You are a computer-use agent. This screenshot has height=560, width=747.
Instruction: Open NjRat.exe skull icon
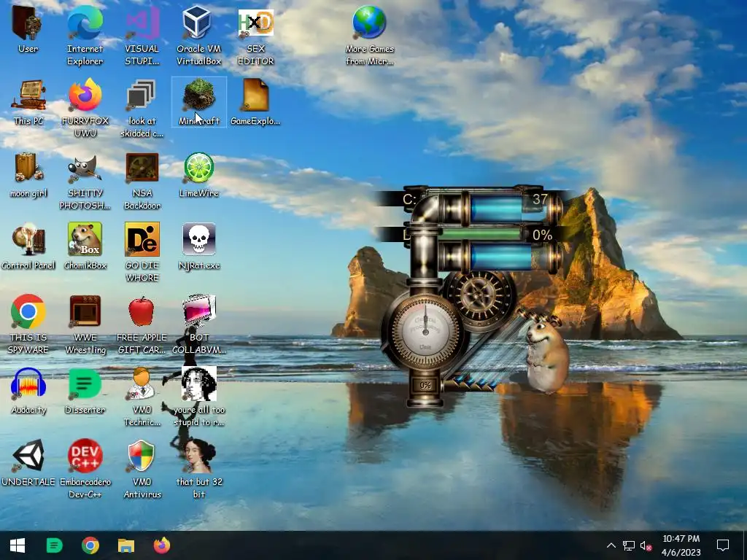[199, 239]
